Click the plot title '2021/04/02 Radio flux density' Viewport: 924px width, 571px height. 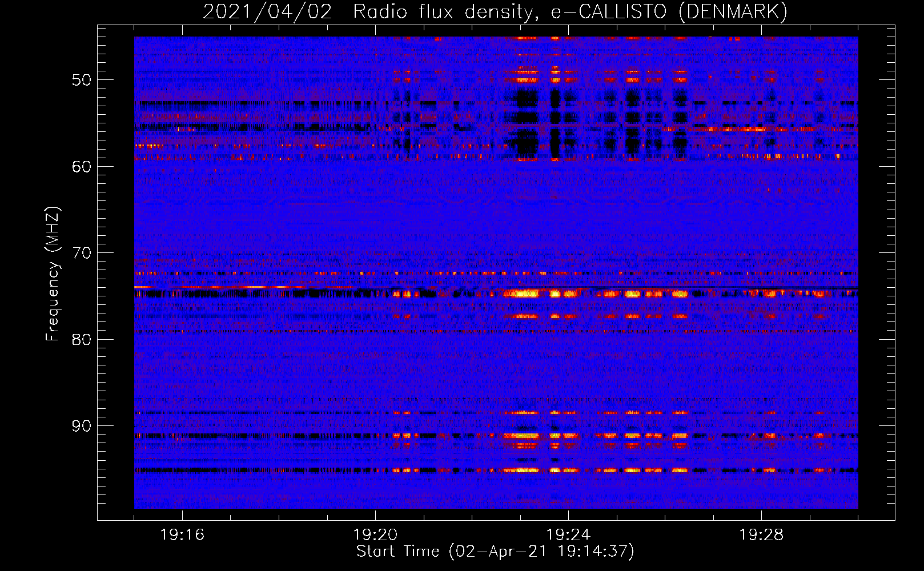pos(370,11)
